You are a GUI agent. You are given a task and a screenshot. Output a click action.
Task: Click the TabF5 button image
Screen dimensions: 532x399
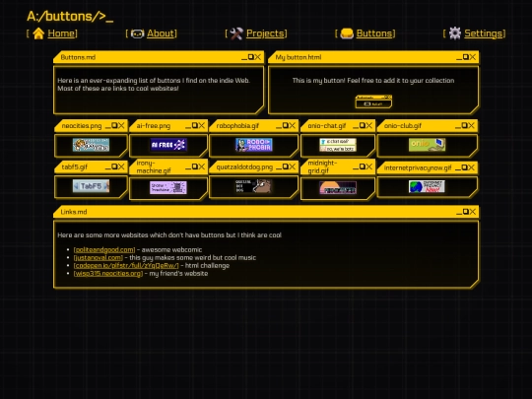tap(91, 186)
